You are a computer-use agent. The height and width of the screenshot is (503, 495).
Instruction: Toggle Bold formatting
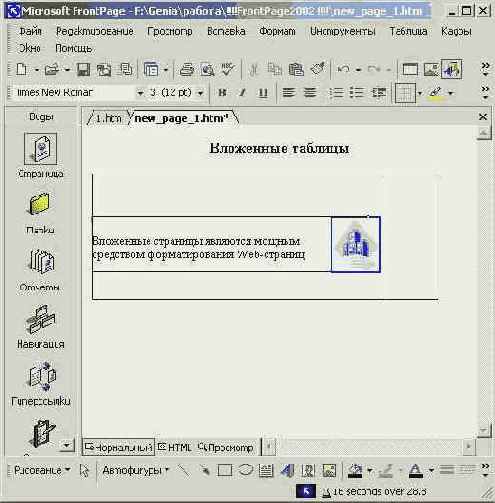[x=222, y=92]
